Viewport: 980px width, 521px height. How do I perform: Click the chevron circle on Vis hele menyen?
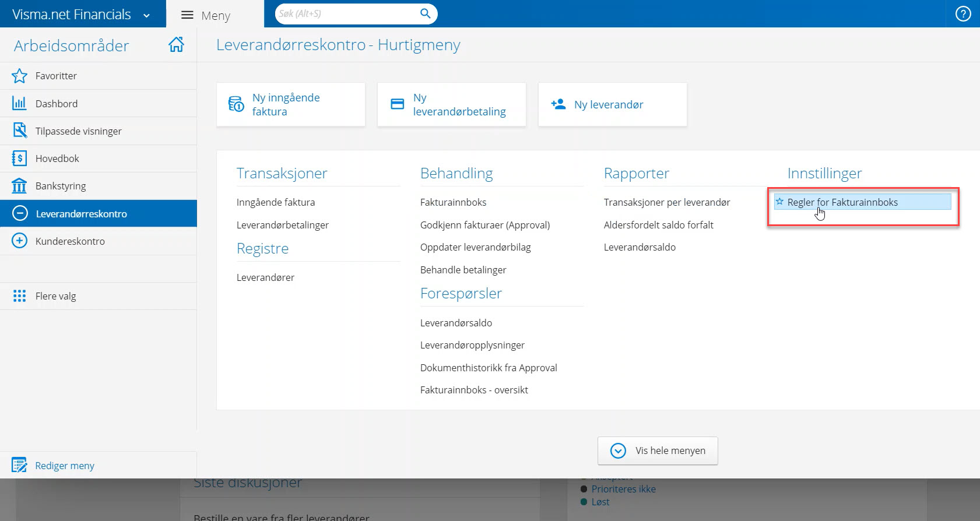point(618,450)
